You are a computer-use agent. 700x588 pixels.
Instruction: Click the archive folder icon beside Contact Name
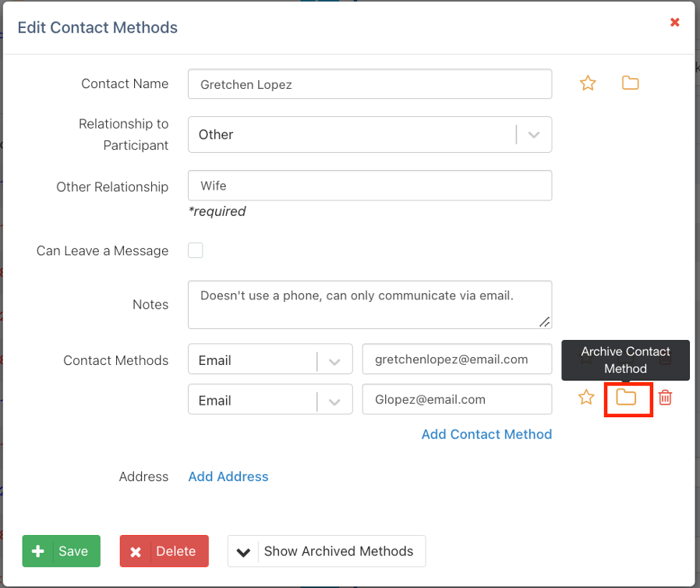[630, 83]
